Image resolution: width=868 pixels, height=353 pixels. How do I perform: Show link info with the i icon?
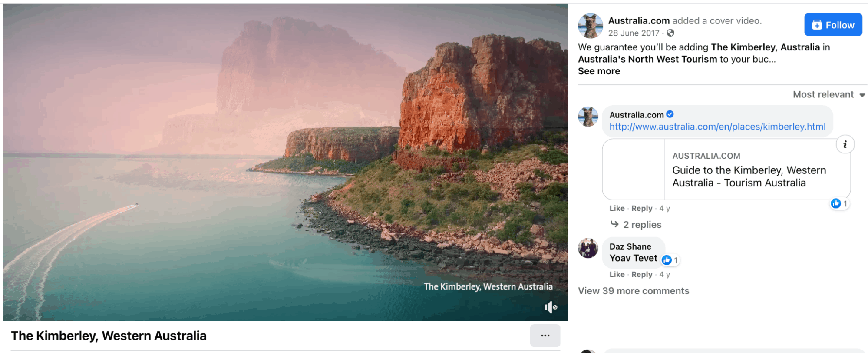pos(845,144)
